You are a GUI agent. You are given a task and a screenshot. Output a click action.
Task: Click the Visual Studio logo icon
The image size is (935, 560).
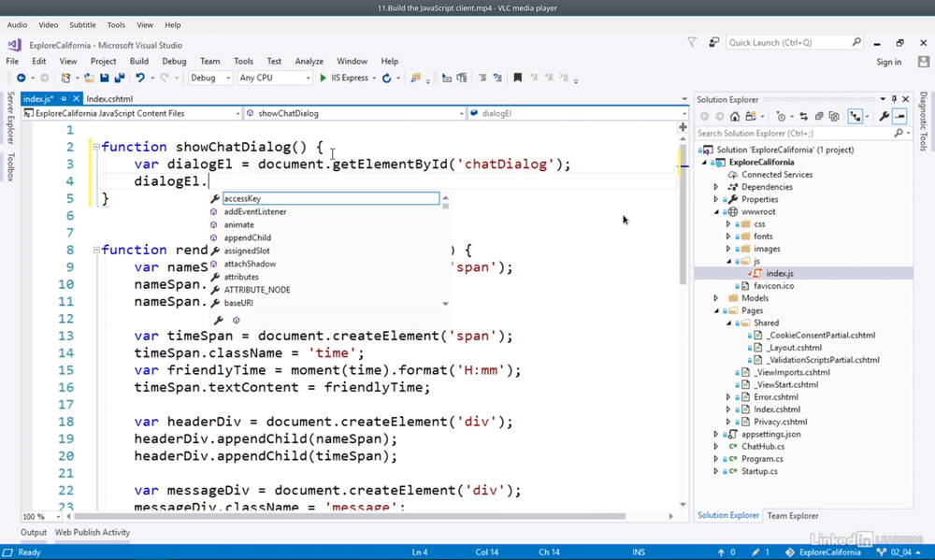click(14, 45)
